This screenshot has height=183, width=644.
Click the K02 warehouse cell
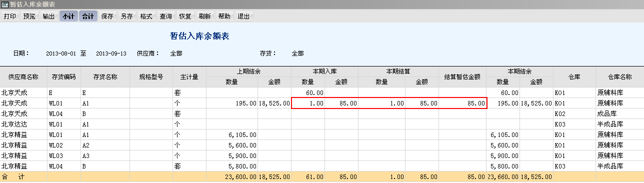point(574,113)
